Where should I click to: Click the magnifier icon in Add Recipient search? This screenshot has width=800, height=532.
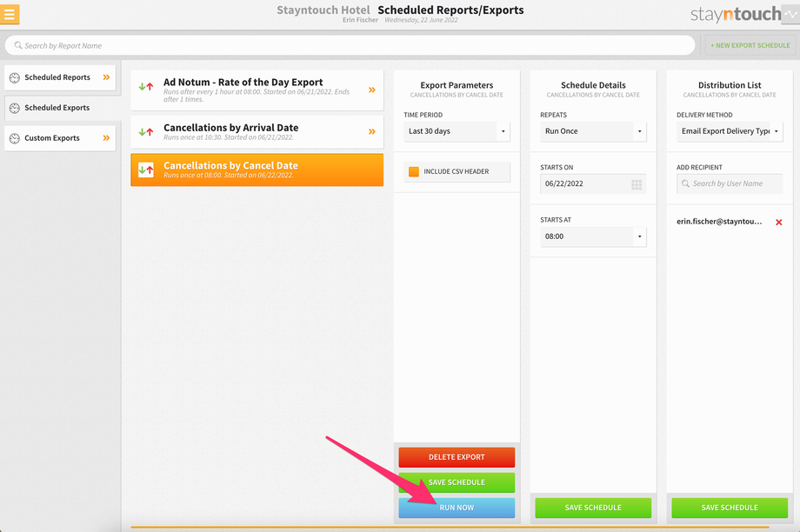[x=685, y=183]
